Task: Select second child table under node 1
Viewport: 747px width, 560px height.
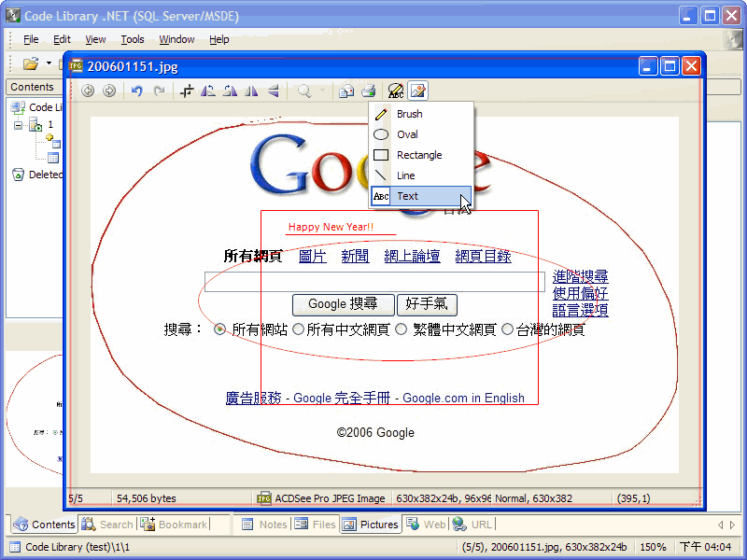Action: [53, 158]
